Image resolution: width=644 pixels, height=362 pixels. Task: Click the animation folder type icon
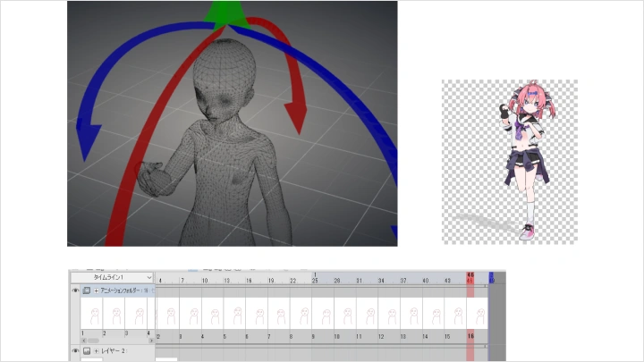87,290
